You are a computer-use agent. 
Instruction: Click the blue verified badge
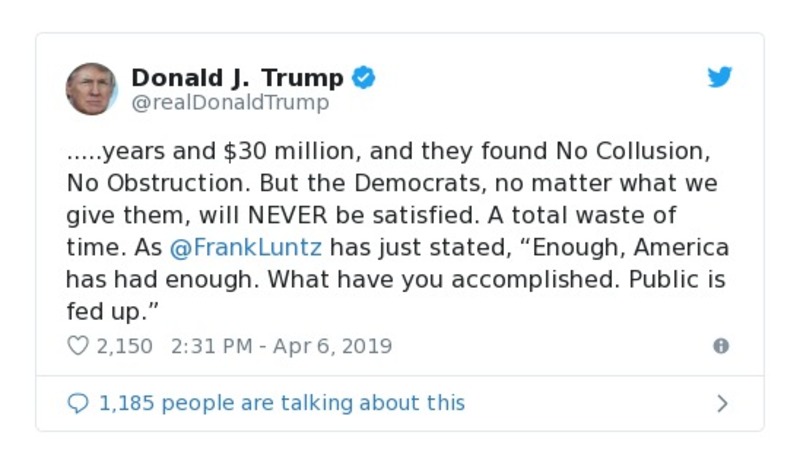[x=363, y=78]
